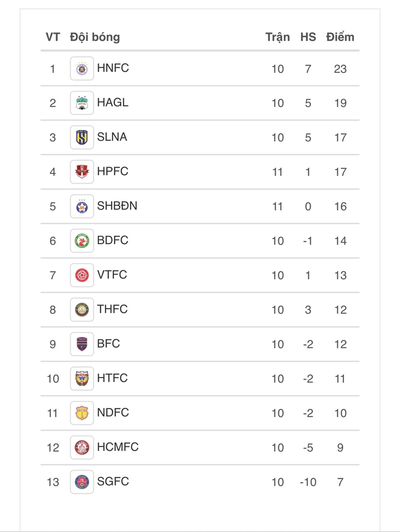Click the HPFC red club badge
This screenshot has height=532, width=400.
[82, 172]
